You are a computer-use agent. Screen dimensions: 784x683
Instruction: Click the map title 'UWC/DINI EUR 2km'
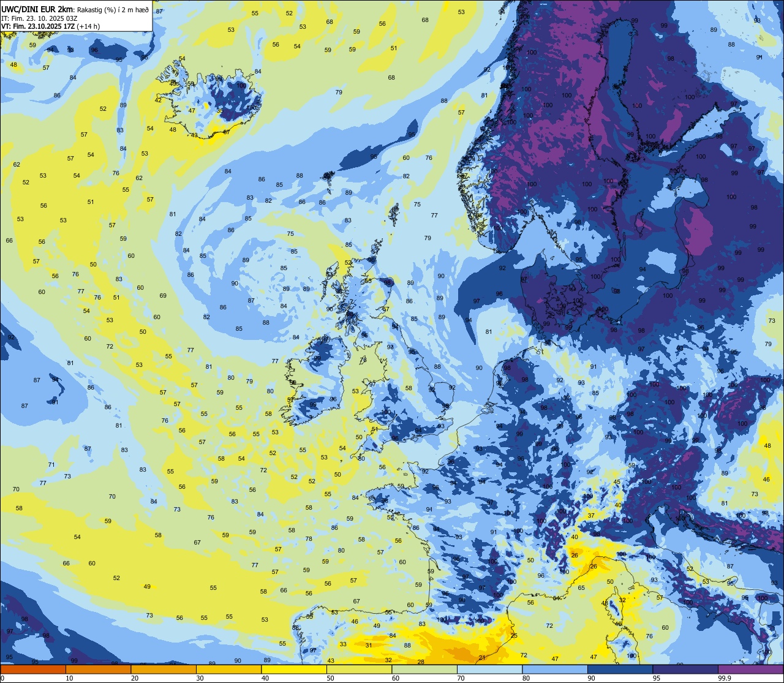tap(37, 10)
